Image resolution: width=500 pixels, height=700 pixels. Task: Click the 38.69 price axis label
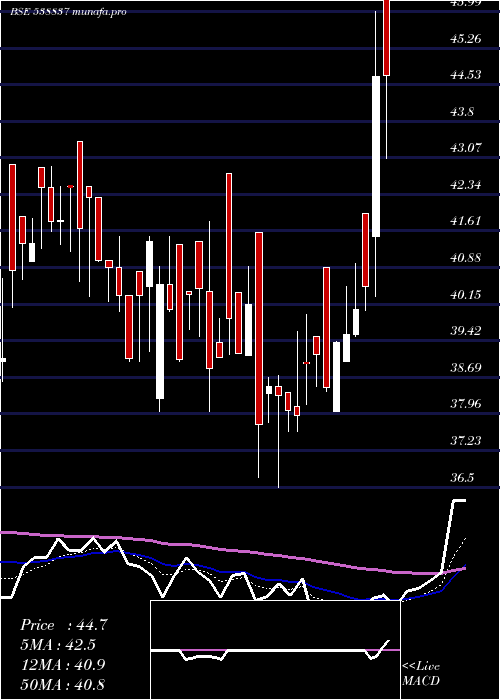point(466,367)
